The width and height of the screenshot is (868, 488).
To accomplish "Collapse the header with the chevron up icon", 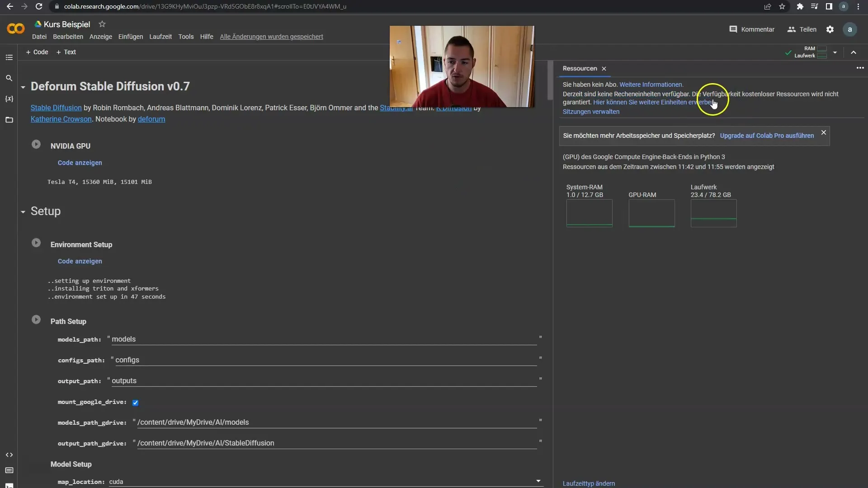I will point(854,52).
